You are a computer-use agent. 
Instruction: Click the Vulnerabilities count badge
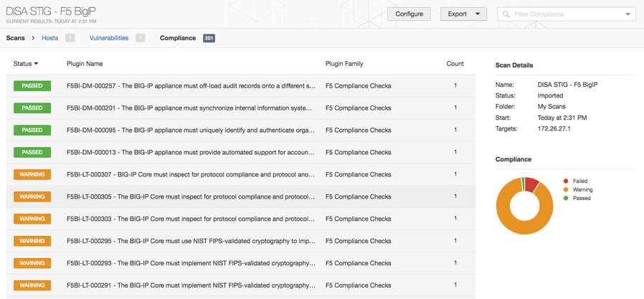coord(140,38)
